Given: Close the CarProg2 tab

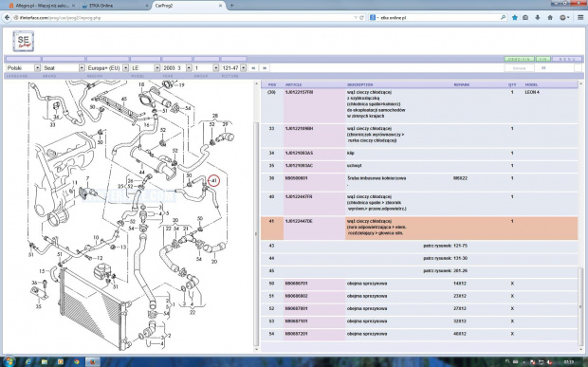Looking at the screenshot, I should (x=221, y=6).
